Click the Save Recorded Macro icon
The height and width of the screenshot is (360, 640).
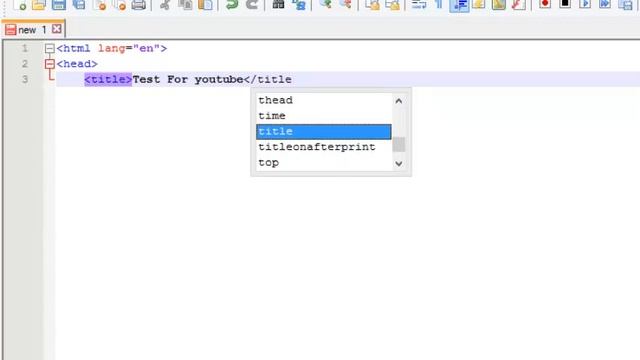[625, 4]
